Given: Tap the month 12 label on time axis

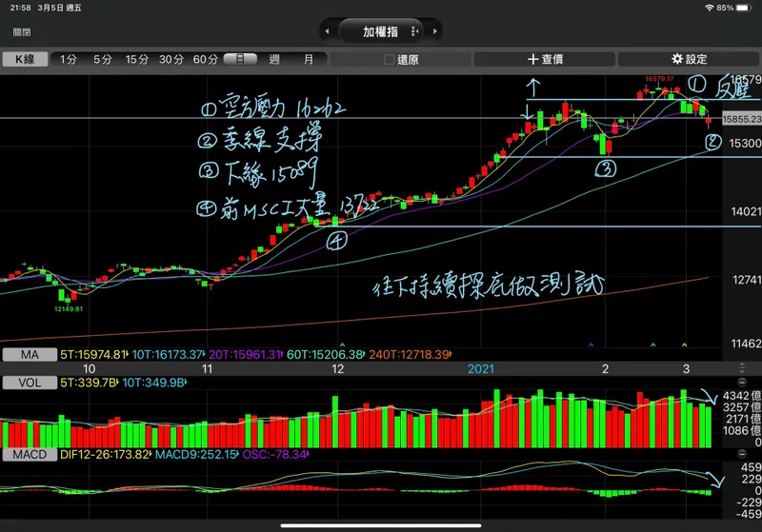Looking at the screenshot, I should pyautogui.click(x=338, y=369).
